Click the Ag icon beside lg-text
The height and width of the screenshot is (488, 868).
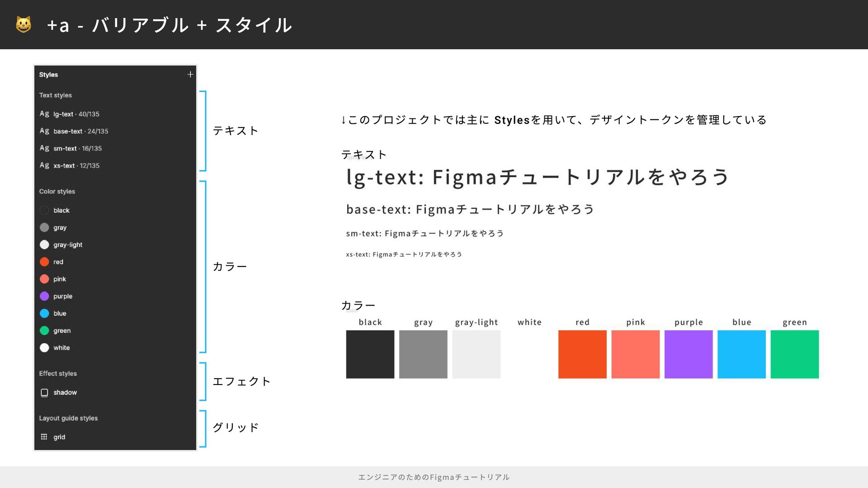coord(44,114)
